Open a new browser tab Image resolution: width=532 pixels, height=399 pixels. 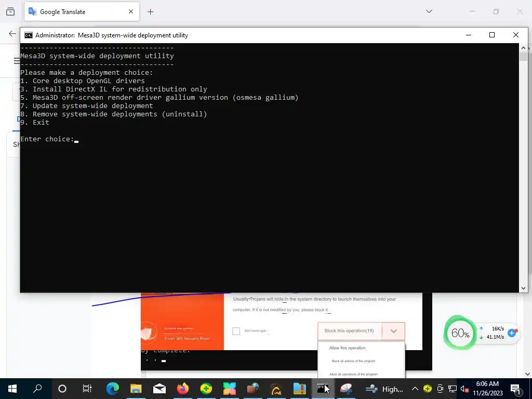(150, 12)
